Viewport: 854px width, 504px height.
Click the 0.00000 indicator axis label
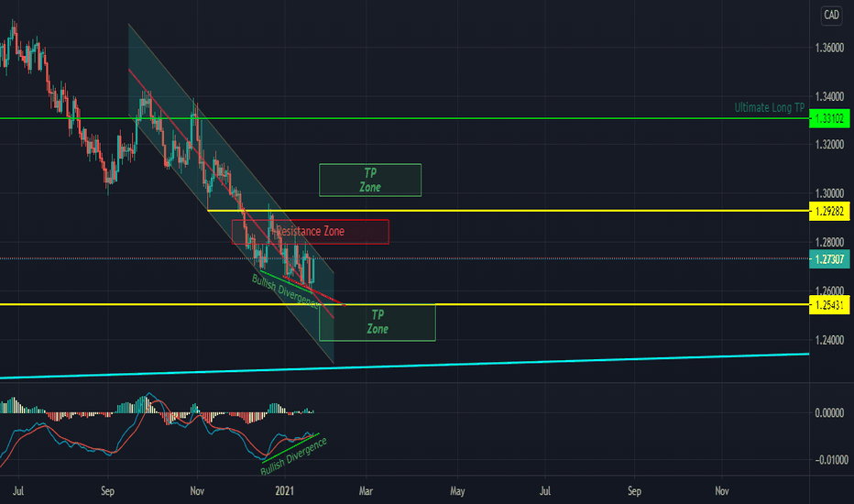coord(829,412)
